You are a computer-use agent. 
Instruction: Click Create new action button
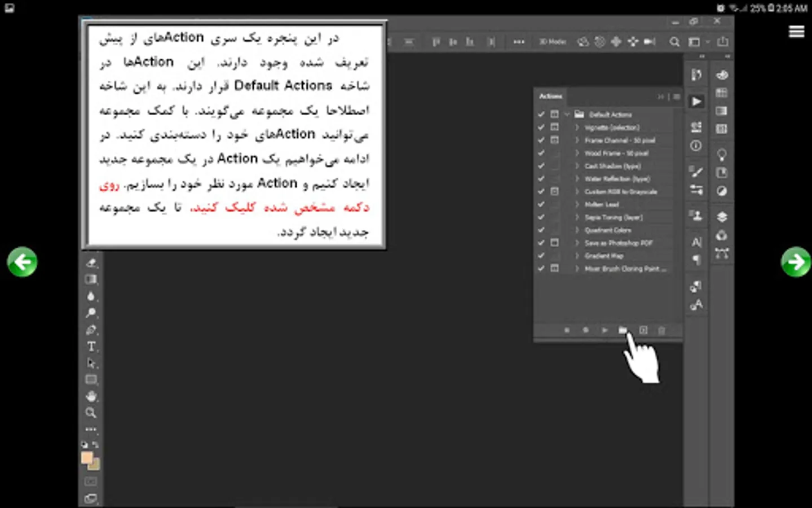[643, 330]
